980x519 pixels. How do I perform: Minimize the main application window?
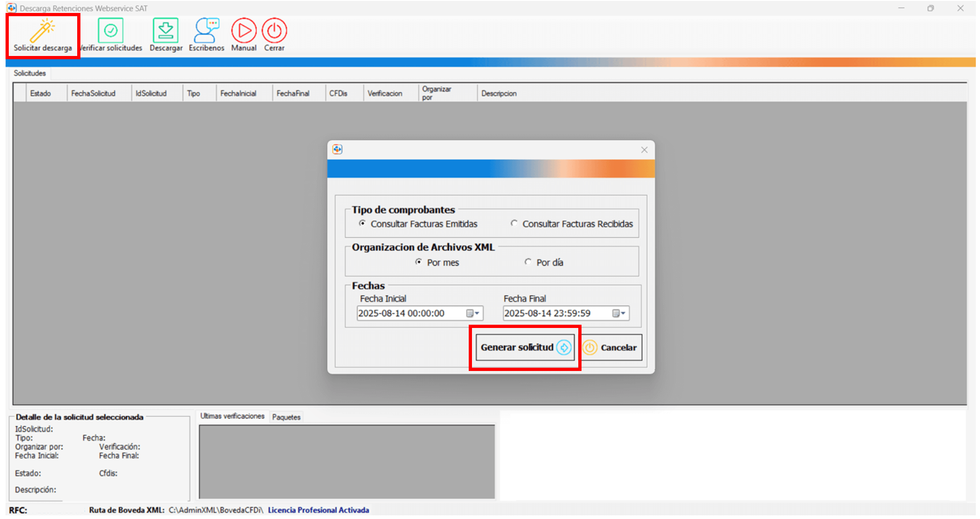tap(901, 8)
